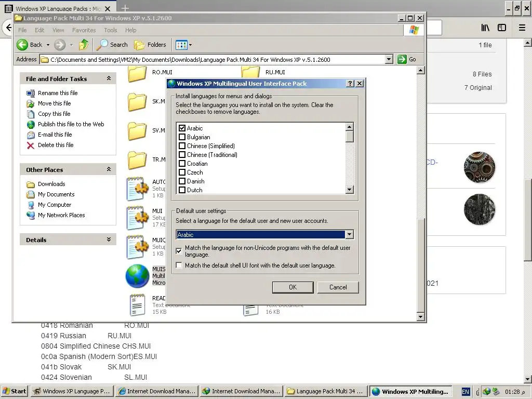Open Downloads folder icon in Other Places
The height and width of the screenshot is (399, 532).
pos(31,184)
